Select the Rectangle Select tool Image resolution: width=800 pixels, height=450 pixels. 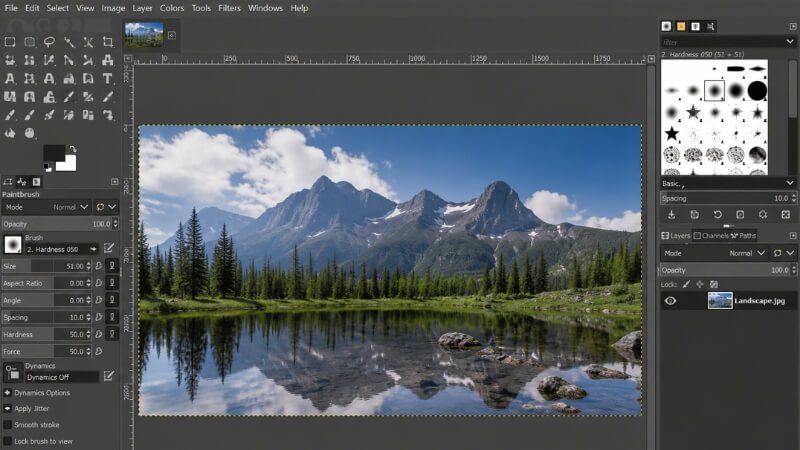10,42
